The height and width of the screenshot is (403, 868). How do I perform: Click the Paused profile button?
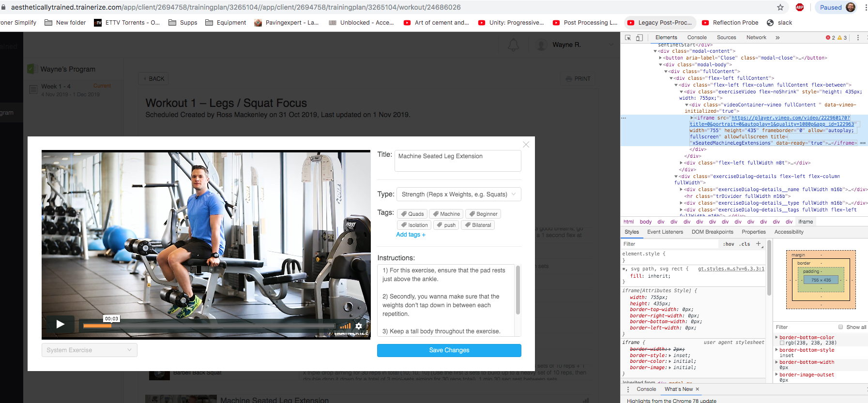(x=837, y=7)
